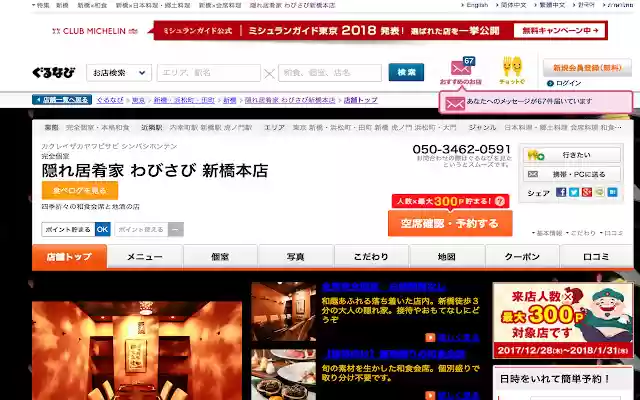
Task: Click breadcrumb link ぐるなび
Action: 110,100
